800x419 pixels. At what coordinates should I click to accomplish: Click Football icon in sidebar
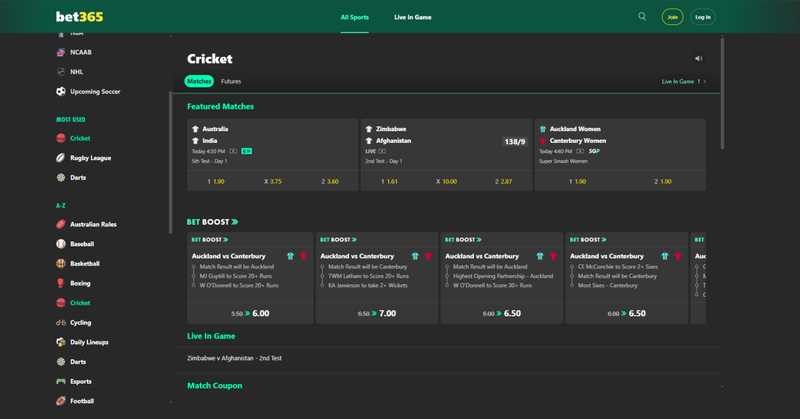(x=61, y=401)
